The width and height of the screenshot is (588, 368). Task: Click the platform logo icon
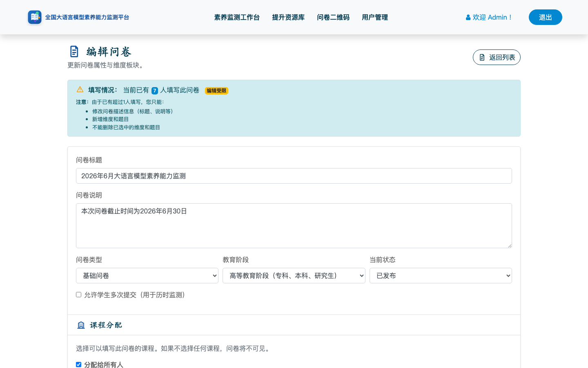pyautogui.click(x=35, y=17)
